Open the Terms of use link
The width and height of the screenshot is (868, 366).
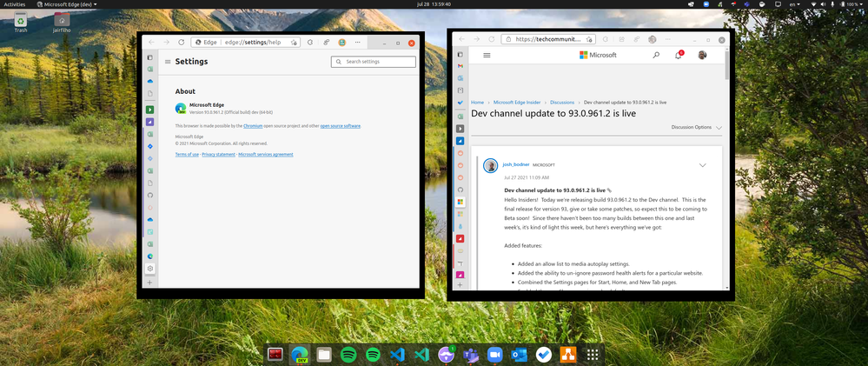tap(187, 155)
